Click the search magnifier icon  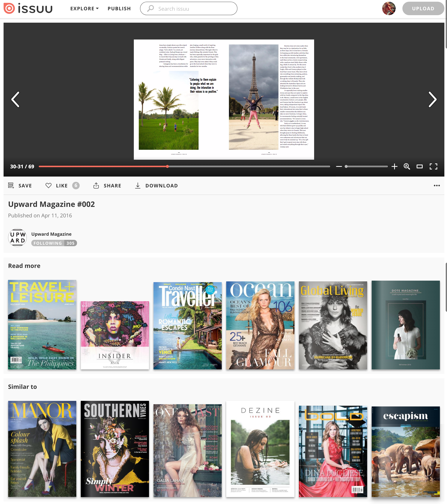[x=150, y=9]
